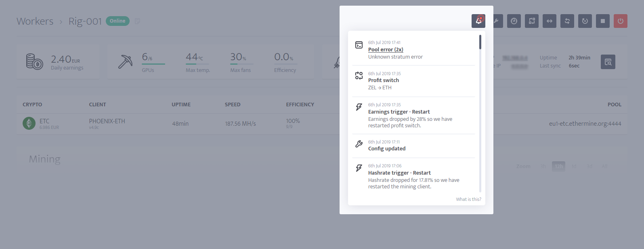Screen dimensions: 644x249
Task: Click the SPEED column header
Action: (233, 105)
